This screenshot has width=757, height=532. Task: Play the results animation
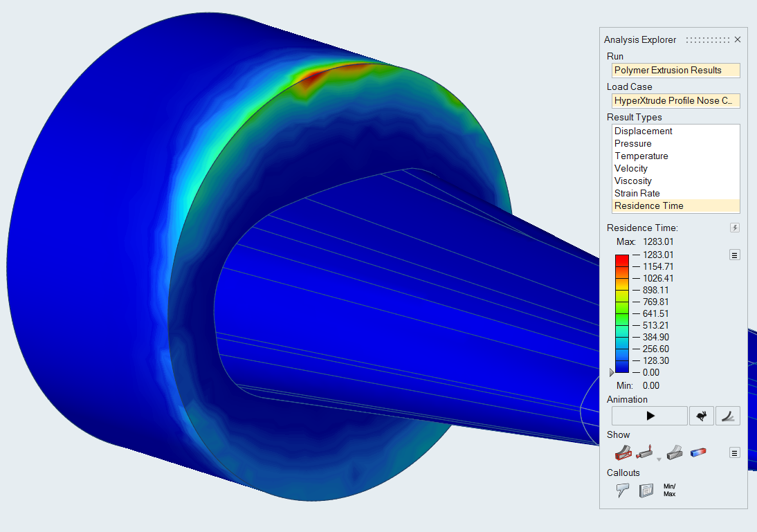[x=649, y=416]
